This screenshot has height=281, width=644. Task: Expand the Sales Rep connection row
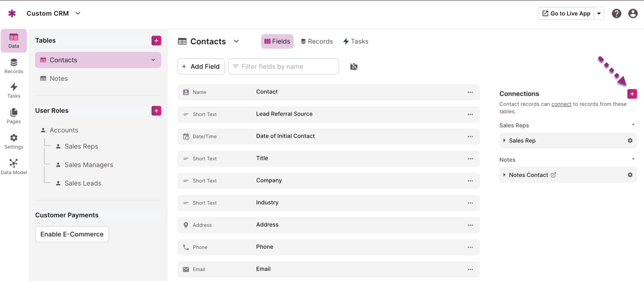504,141
